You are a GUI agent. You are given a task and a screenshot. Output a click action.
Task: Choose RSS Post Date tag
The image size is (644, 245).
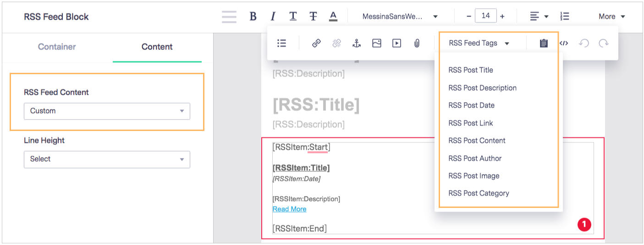(x=471, y=105)
